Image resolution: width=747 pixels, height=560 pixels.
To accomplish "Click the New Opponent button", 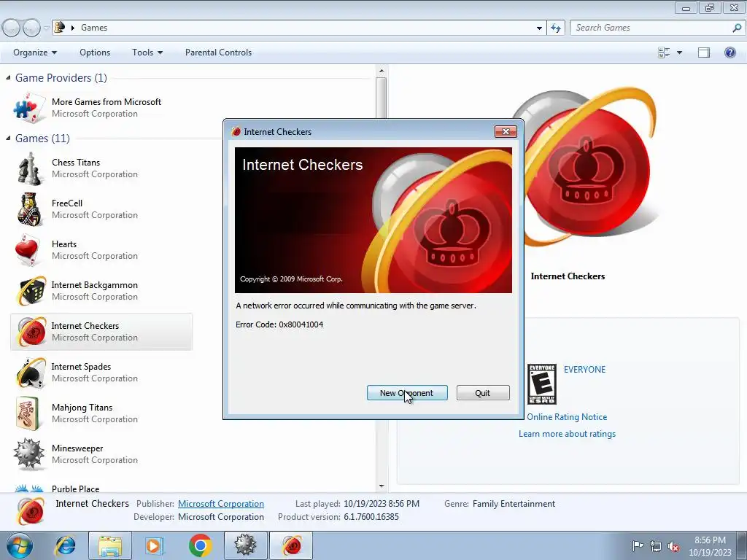I will click(407, 393).
